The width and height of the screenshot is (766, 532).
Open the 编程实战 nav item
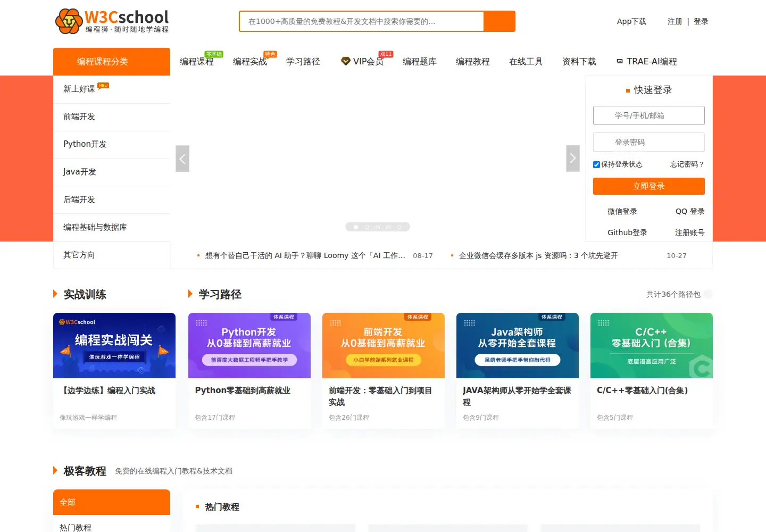coord(250,62)
